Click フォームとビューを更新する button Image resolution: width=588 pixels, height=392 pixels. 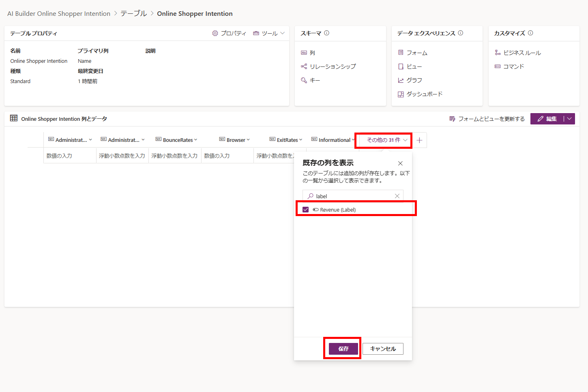point(487,119)
